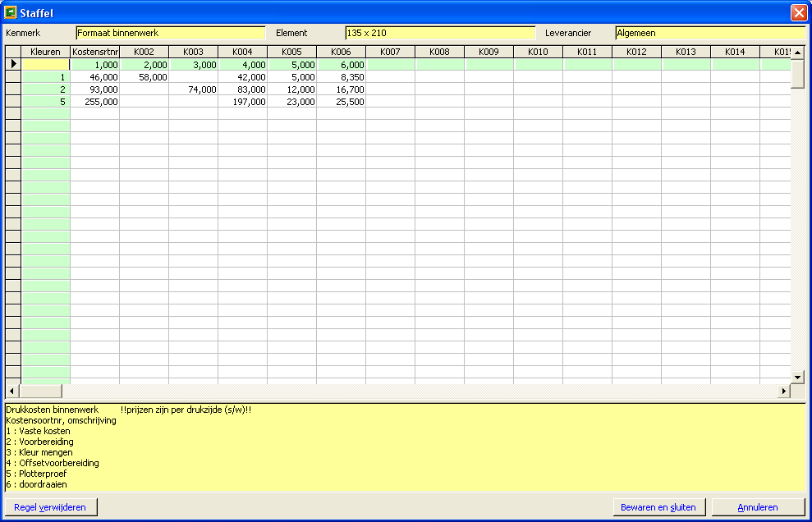Click the vertical scrollbar thumb

[x=797, y=74]
